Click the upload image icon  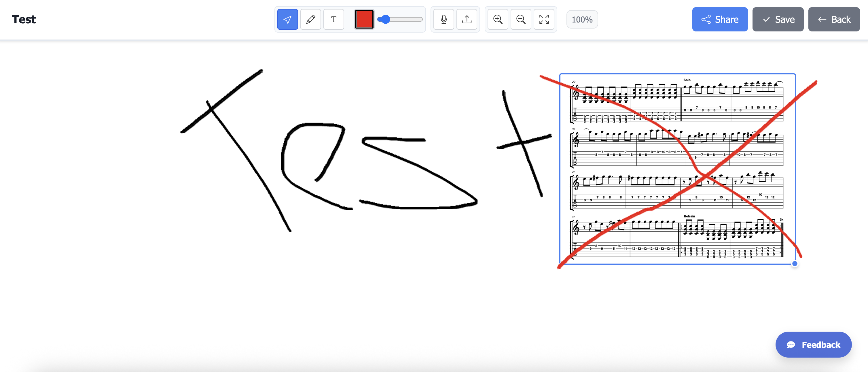467,20
